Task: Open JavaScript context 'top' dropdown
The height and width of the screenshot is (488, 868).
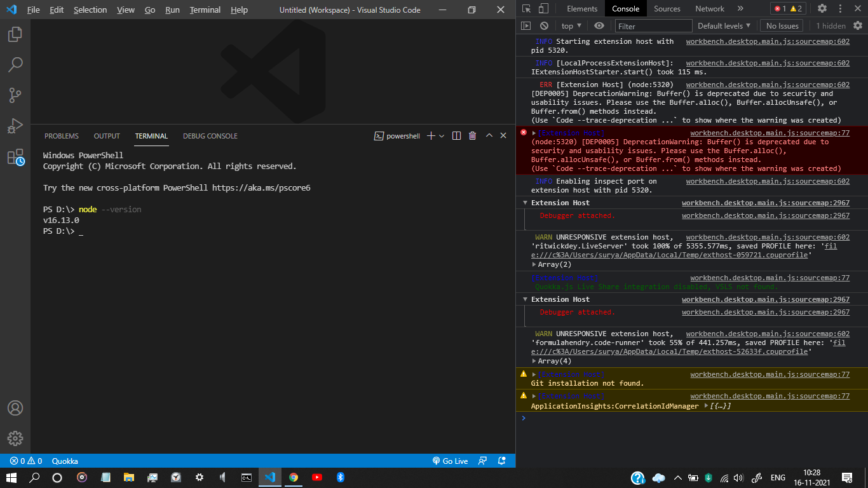Action: (x=572, y=26)
